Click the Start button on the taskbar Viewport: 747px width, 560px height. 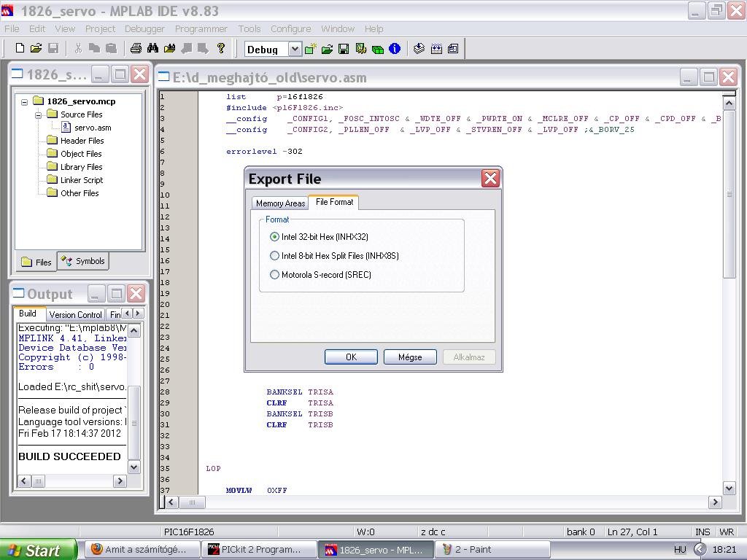pos(38,550)
